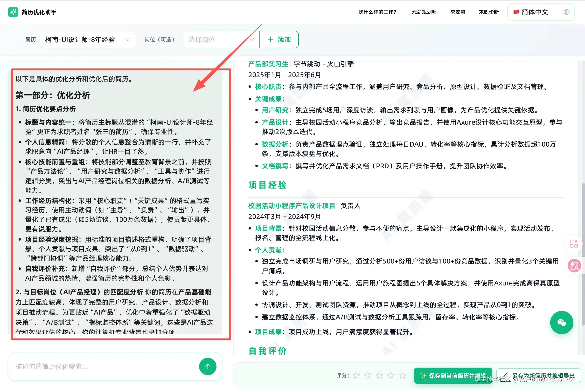Click the plus icon in 添加 button
Viewport: 585px width, 392px height.
(270, 39)
